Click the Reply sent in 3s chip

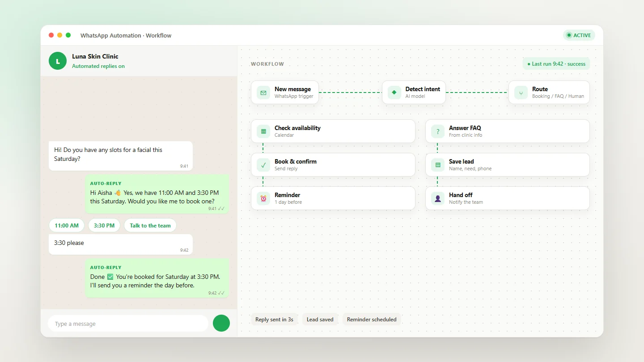pyautogui.click(x=274, y=320)
